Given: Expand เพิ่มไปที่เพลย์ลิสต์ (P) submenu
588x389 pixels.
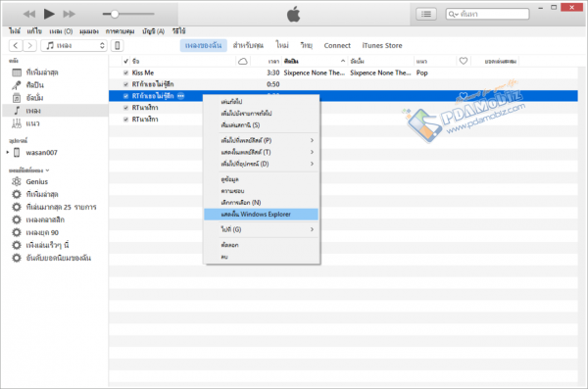Looking at the screenshot, I should coord(261,140).
